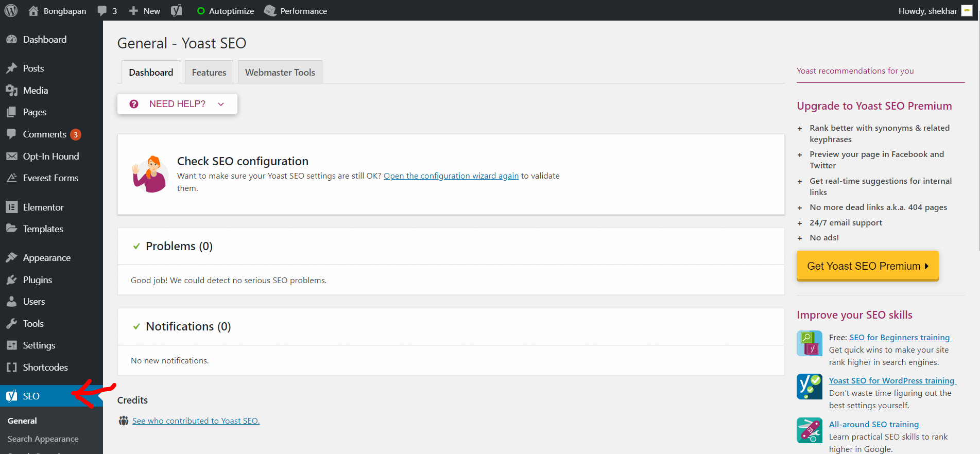980x454 pixels.
Task: Click the Yoast SEO icon in sidebar
Action: coord(11,396)
